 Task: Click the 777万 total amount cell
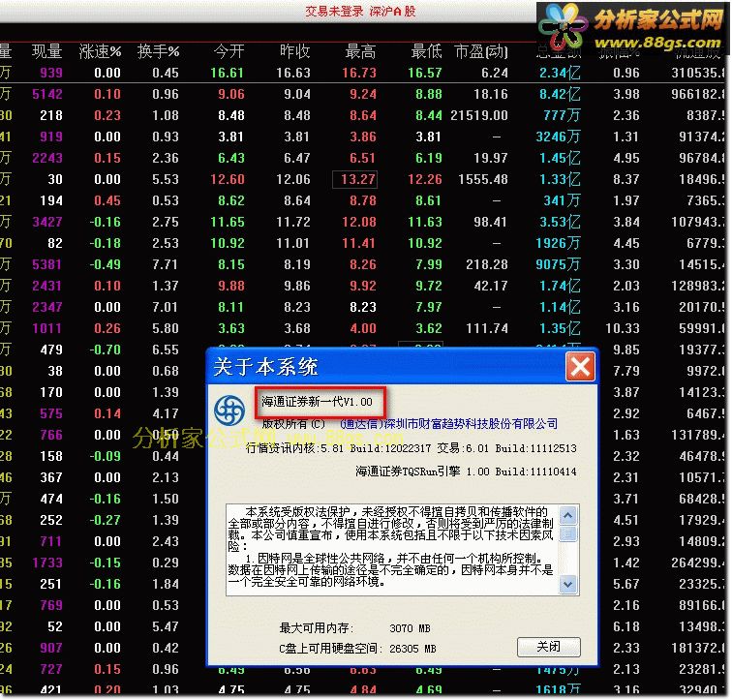[x=562, y=115]
